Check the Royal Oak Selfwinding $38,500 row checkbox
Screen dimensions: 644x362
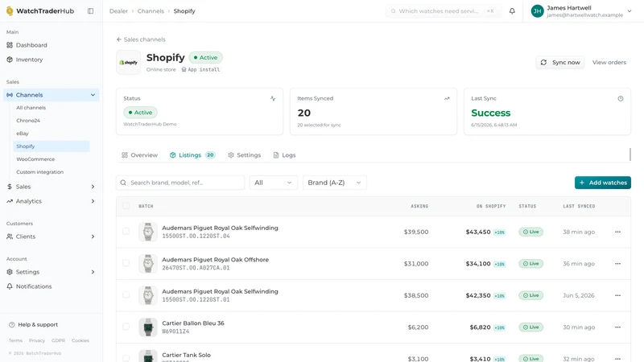126,294
